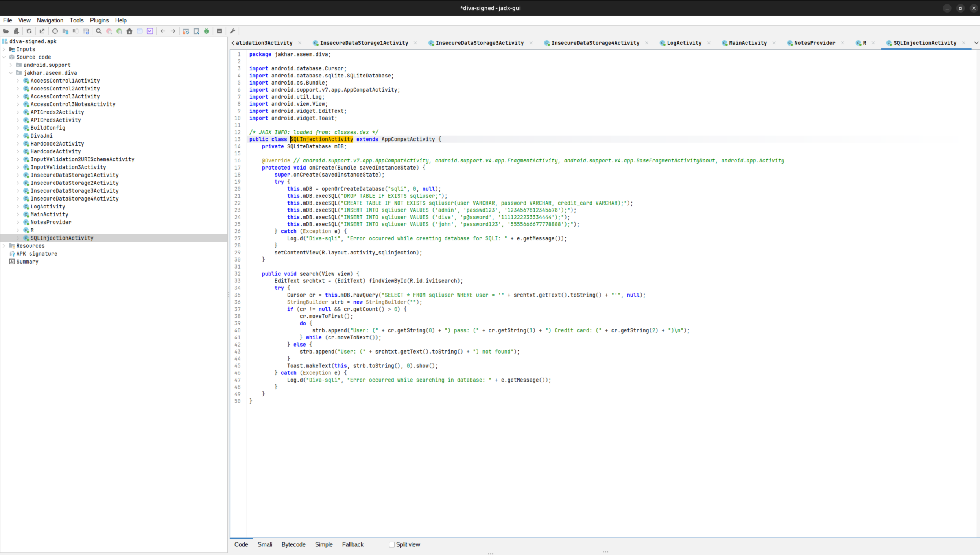Enable the Split view checkbox
The image size is (980, 555).
point(391,545)
